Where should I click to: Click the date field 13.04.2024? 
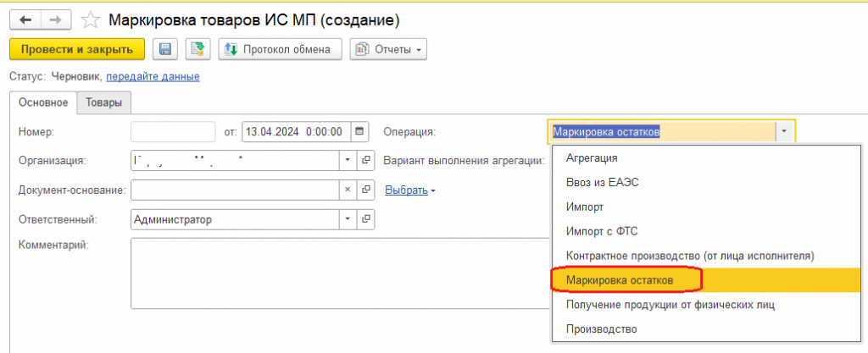pyautogui.click(x=297, y=132)
